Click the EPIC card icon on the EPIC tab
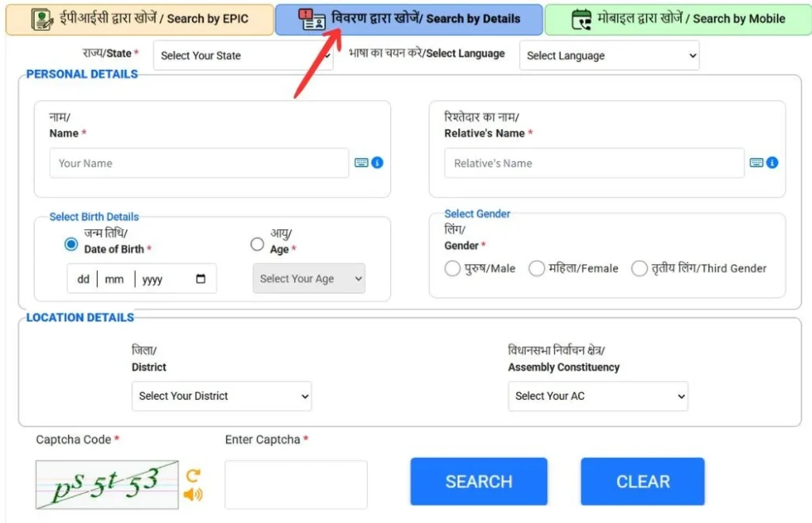Viewport: 812px width, 523px height. point(41,17)
